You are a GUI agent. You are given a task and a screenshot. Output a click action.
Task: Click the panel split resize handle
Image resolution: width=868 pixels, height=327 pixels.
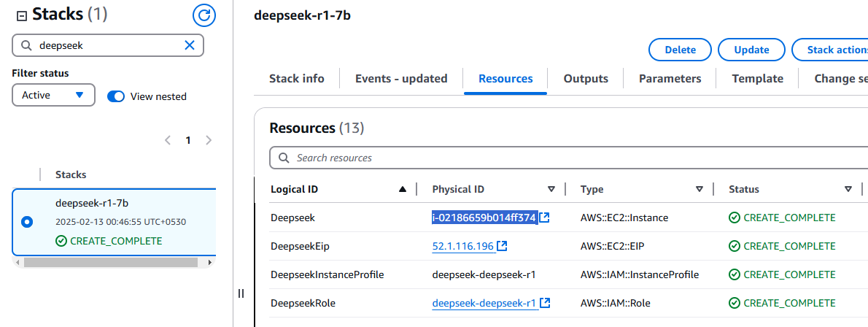click(241, 293)
